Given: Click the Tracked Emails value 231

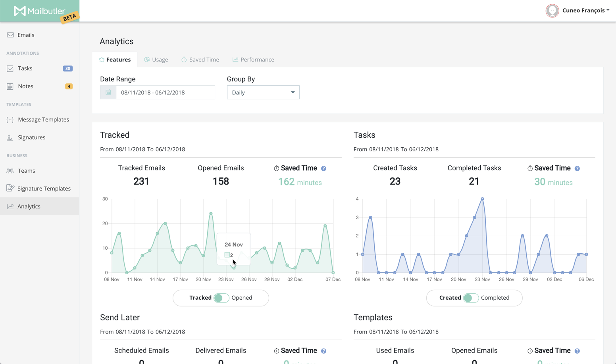Looking at the screenshot, I should click(141, 181).
